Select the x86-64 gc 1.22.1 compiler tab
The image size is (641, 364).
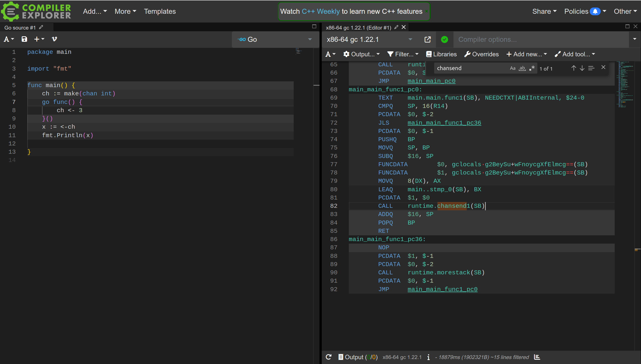click(358, 28)
